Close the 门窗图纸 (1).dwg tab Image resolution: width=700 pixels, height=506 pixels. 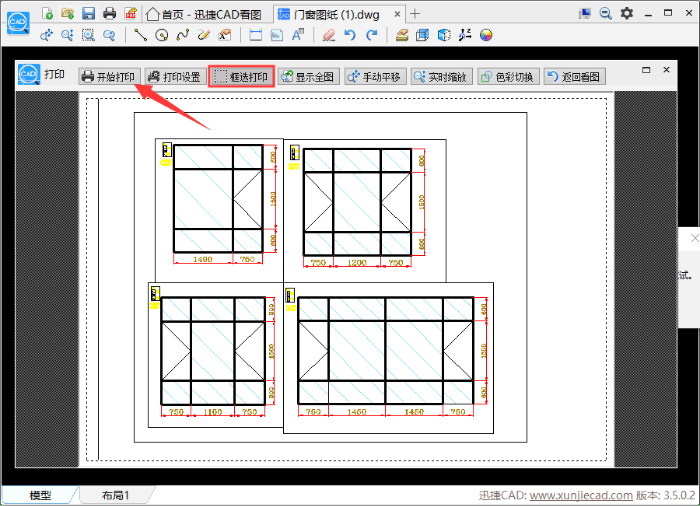point(397,14)
